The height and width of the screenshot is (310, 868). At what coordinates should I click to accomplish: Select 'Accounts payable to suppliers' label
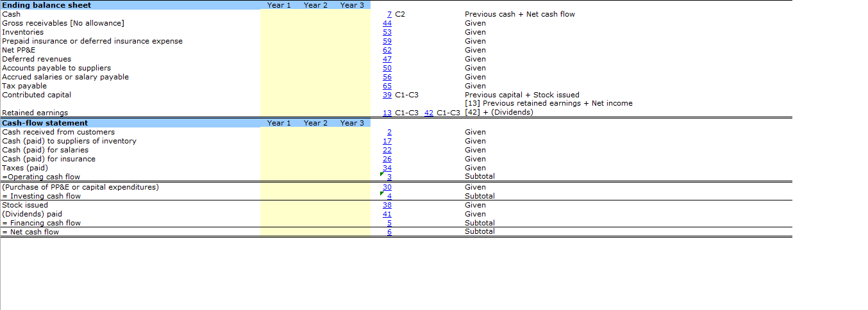point(56,68)
